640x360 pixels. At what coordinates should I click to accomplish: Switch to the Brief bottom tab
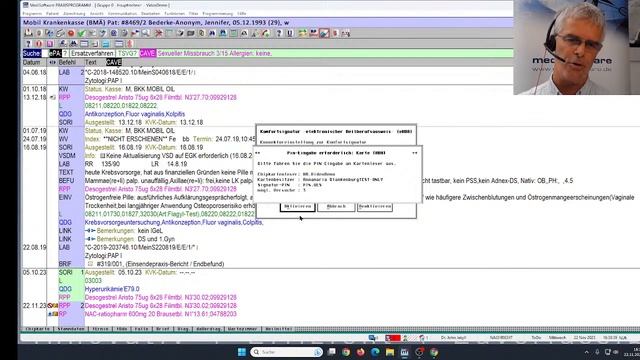(x=162, y=329)
